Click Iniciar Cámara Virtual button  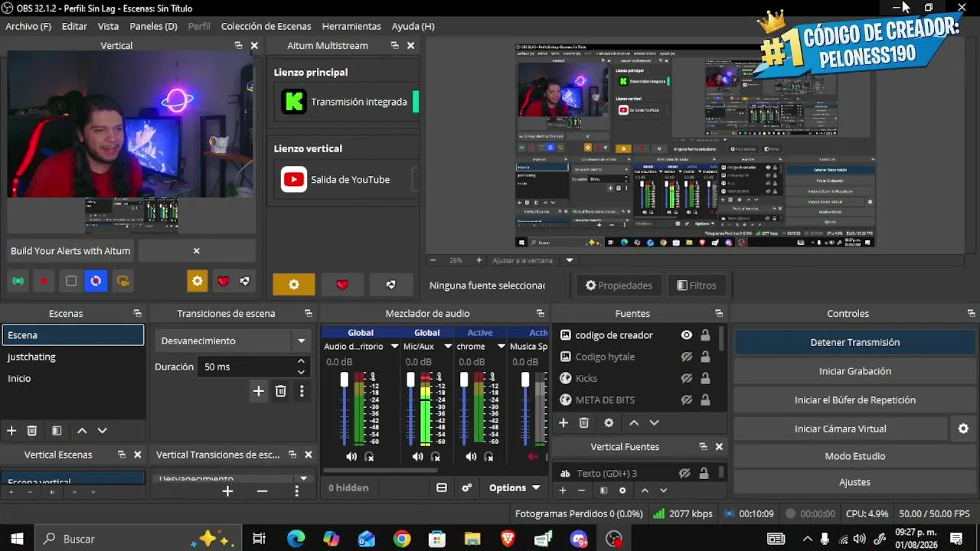841,429
